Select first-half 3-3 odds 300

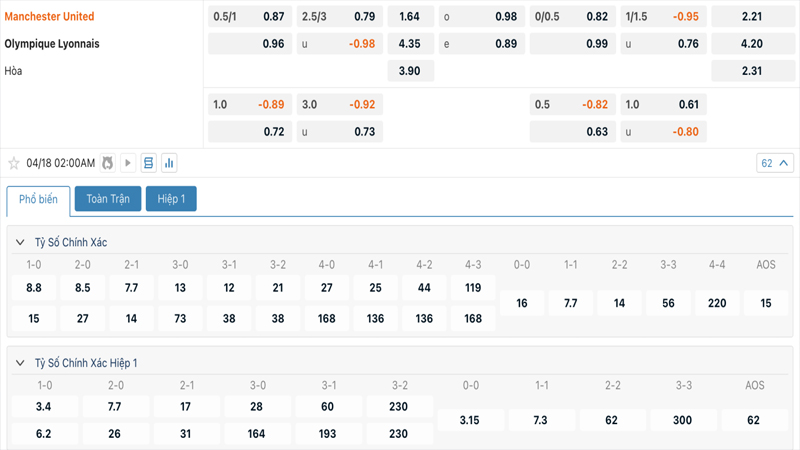coord(682,420)
